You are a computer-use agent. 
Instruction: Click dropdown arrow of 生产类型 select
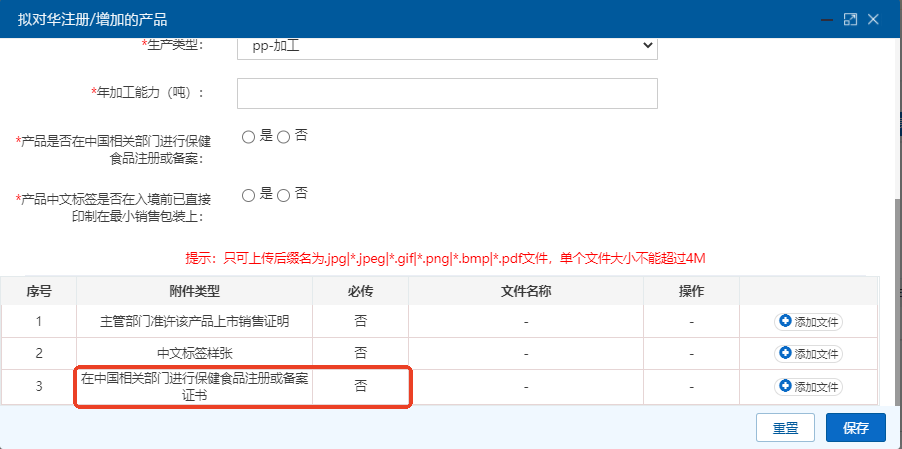pyautogui.click(x=647, y=45)
